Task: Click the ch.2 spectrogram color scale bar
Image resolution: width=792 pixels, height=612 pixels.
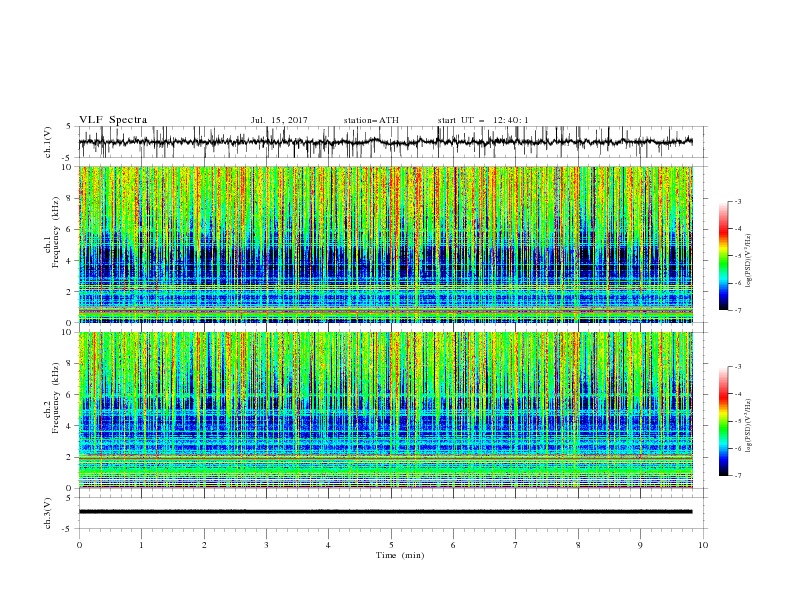Action: pos(723,421)
